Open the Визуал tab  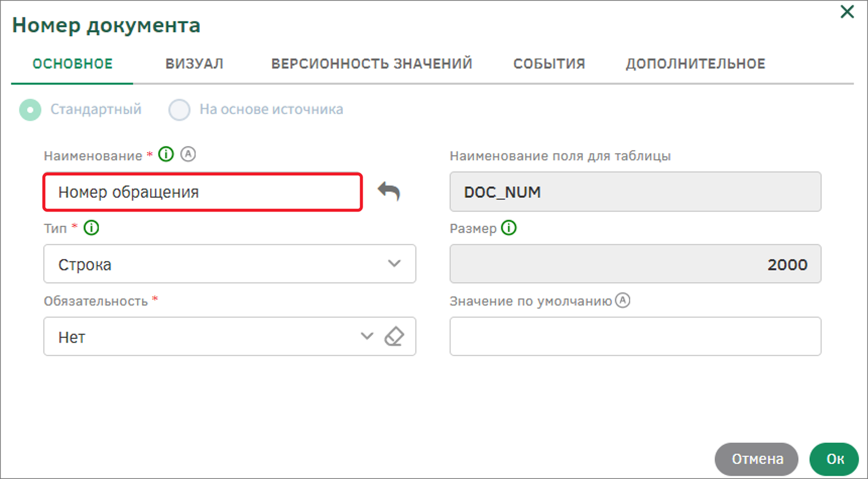[194, 64]
